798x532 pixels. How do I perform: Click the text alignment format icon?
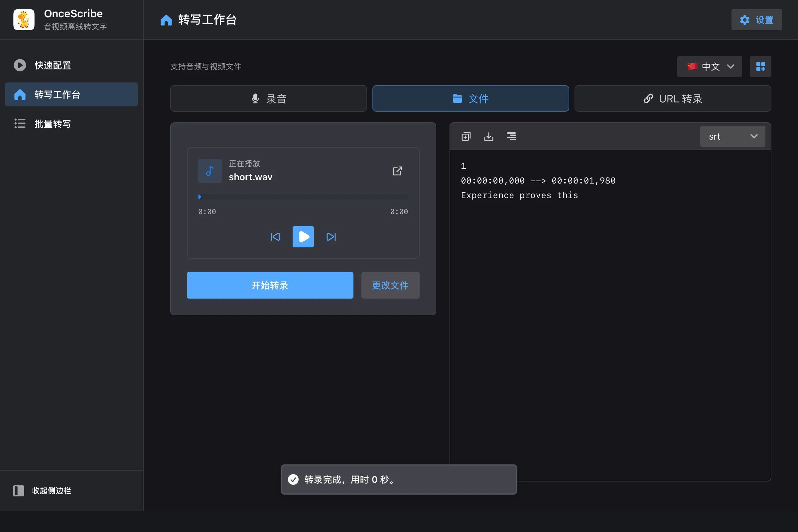(x=511, y=136)
